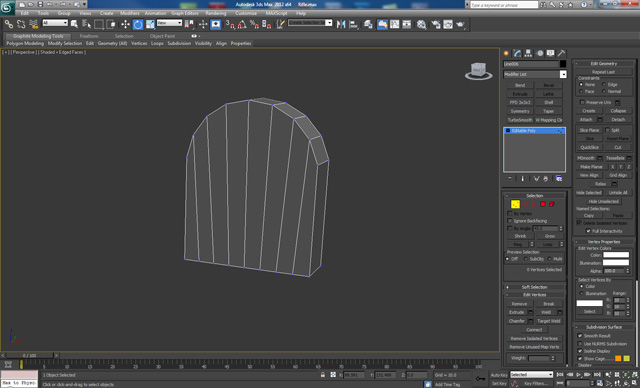Select the Element sub-object level icon
640x388 pixels.
(x=552, y=204)
